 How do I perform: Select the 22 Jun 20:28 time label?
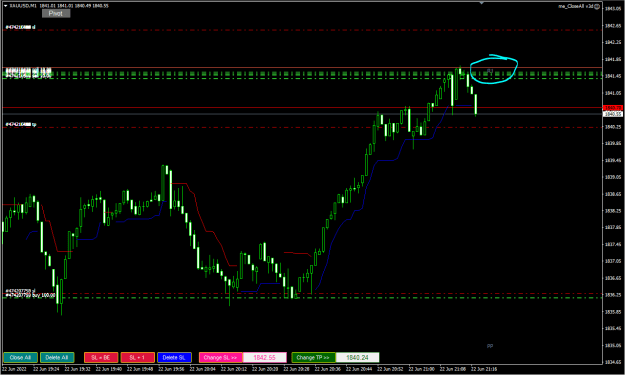[x=296, y=369]
